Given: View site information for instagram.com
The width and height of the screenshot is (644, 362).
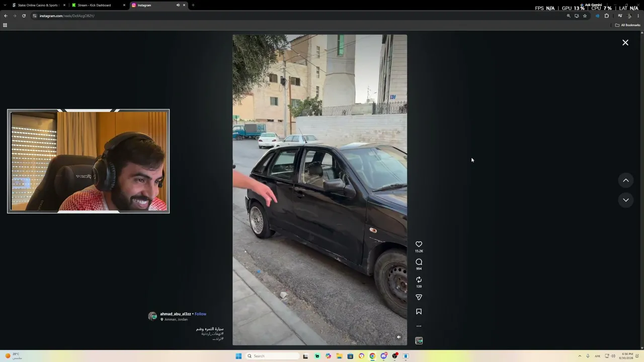Looking at the screenshot, I should tap(35, 16).
